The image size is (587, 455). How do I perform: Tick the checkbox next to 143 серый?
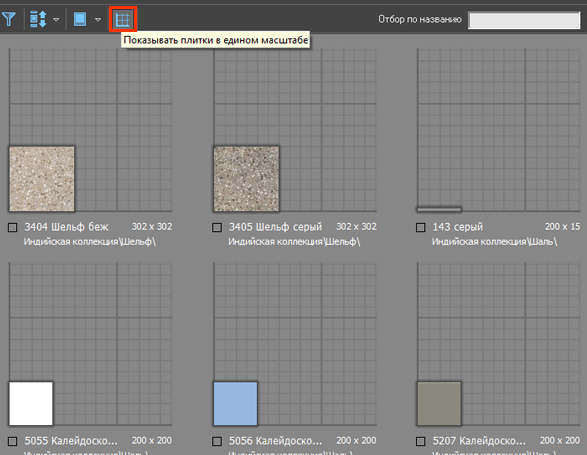tap(420, 227)
